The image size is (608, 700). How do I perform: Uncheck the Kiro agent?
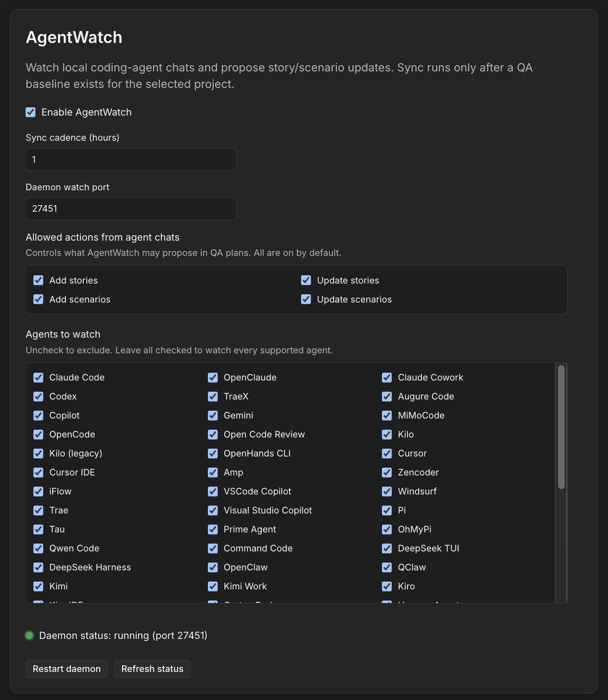click(387, 586)
